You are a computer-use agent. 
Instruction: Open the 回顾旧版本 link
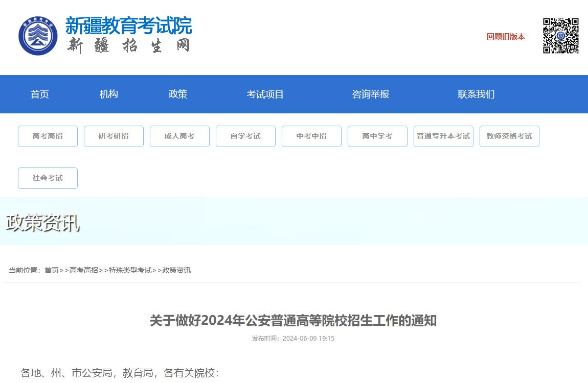click(505, 36)
